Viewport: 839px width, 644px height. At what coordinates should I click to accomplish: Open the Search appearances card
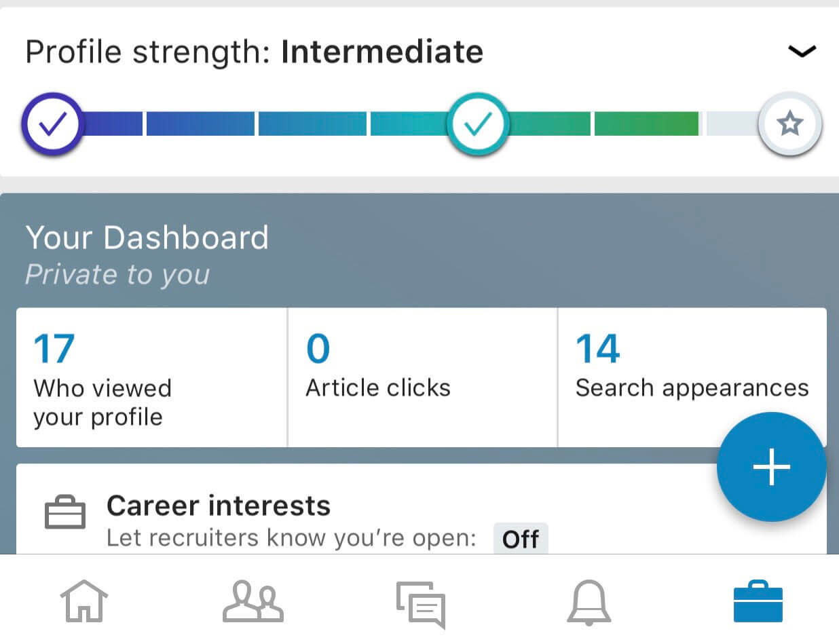692,377
